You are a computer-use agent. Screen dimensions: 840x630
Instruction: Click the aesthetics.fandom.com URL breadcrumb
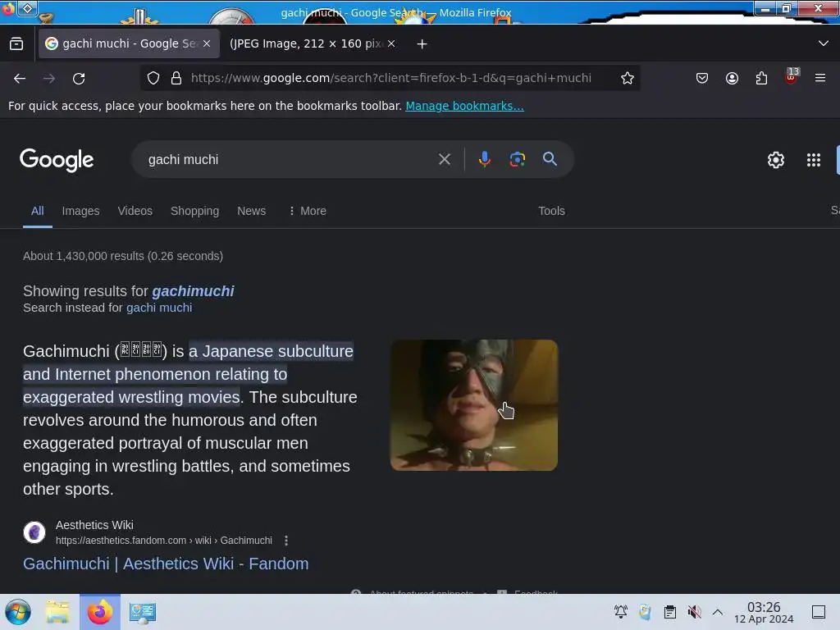[163, 541]
